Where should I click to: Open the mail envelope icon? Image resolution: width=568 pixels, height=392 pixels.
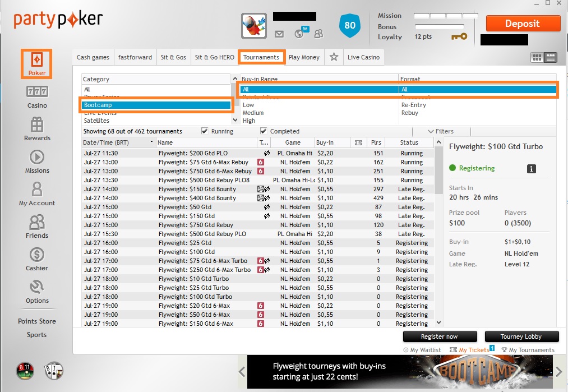coord(279,34)
